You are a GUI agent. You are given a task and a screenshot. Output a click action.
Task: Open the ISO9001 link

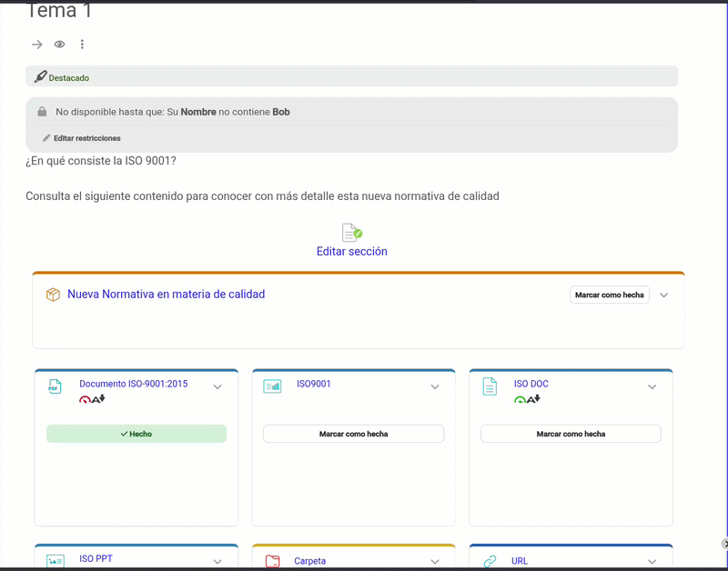(x=313, y=384)
